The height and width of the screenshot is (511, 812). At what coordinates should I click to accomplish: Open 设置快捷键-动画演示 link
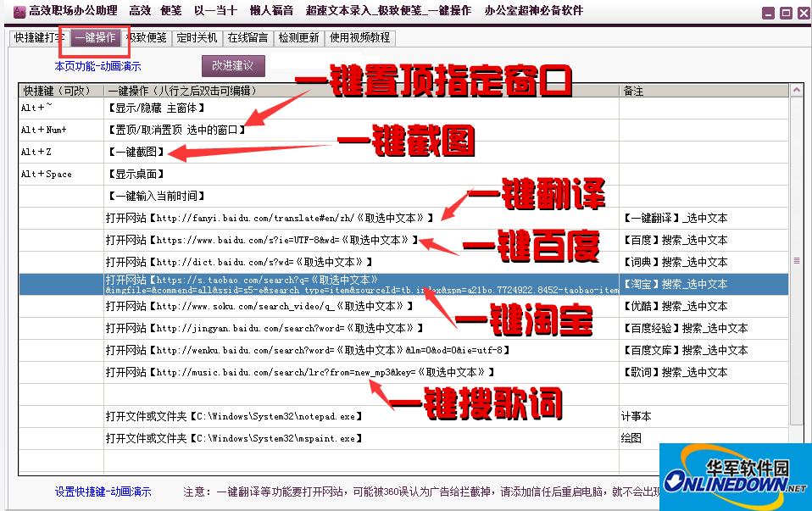tap(103, 492)
